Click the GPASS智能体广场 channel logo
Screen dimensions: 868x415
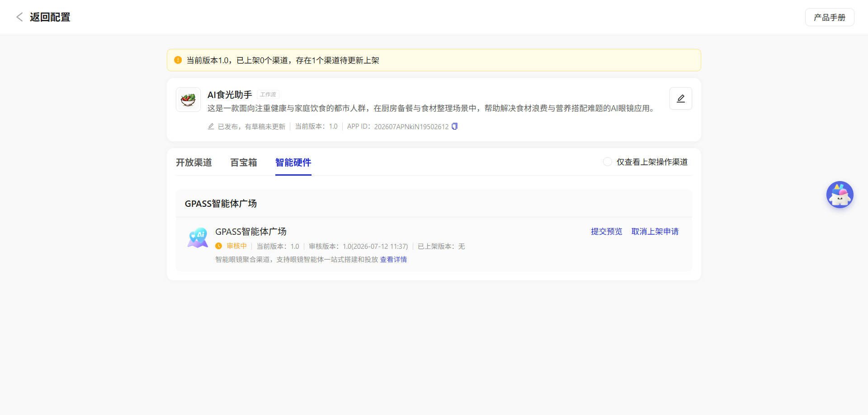[x=198, y=238]
